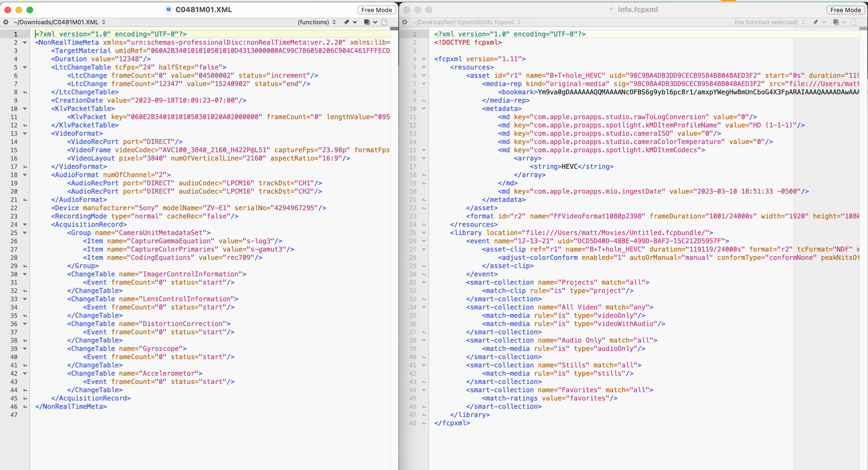The height and width of the screenshot is (470, 868).
Task: Click Free Mode button in Info.fcpxml window
Action: click(845, 10)
